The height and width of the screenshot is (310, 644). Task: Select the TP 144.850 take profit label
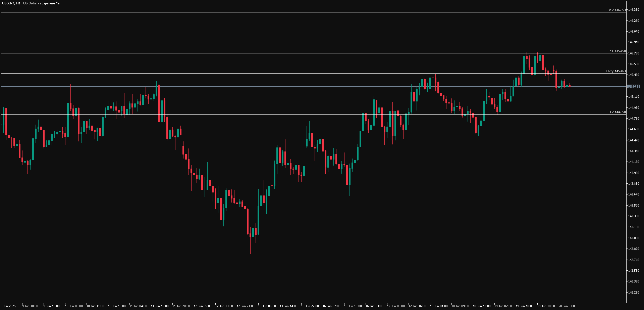pos(617,112)
